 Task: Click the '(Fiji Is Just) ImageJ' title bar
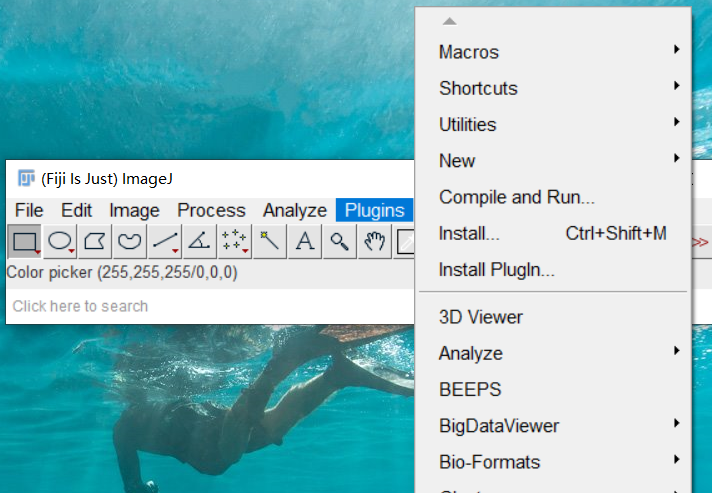tap(210, 179)
